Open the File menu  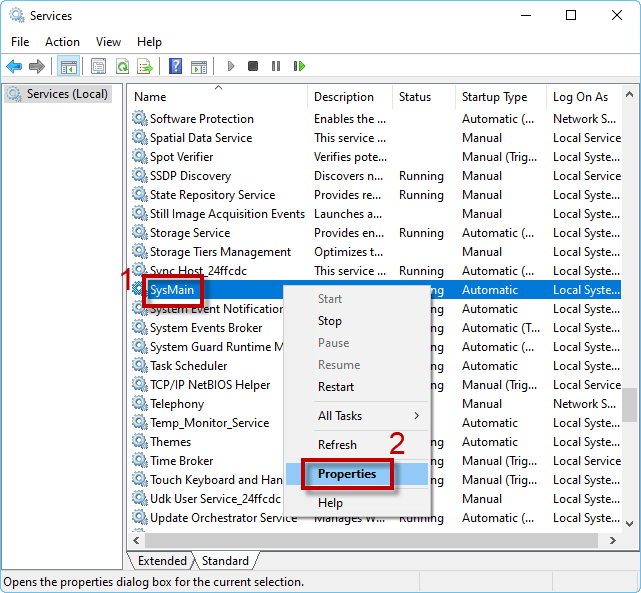tap(20, 42)
